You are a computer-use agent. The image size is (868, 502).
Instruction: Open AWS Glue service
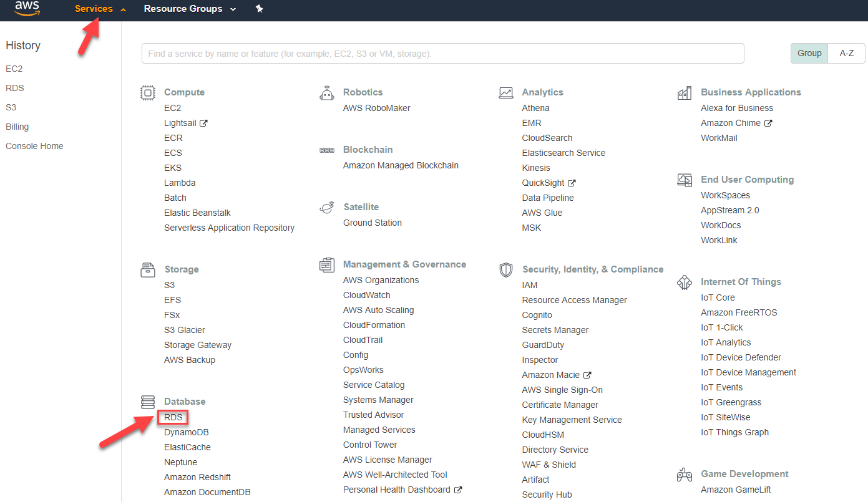click(x=542, y=213)
